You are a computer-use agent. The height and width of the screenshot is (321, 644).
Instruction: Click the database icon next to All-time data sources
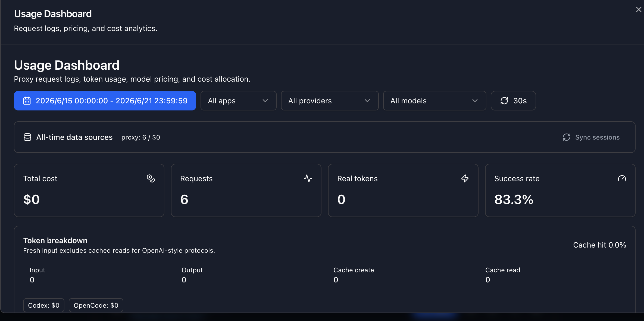point(27,137)
